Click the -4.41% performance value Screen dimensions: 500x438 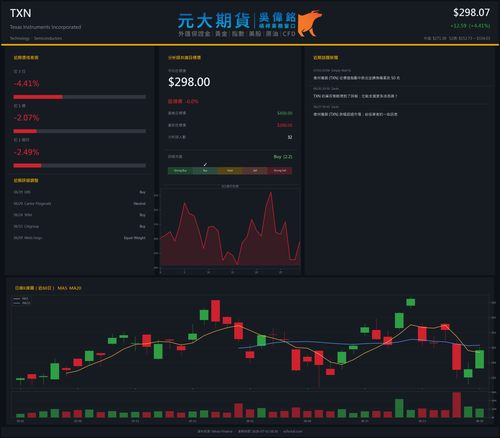pos(26,83)
